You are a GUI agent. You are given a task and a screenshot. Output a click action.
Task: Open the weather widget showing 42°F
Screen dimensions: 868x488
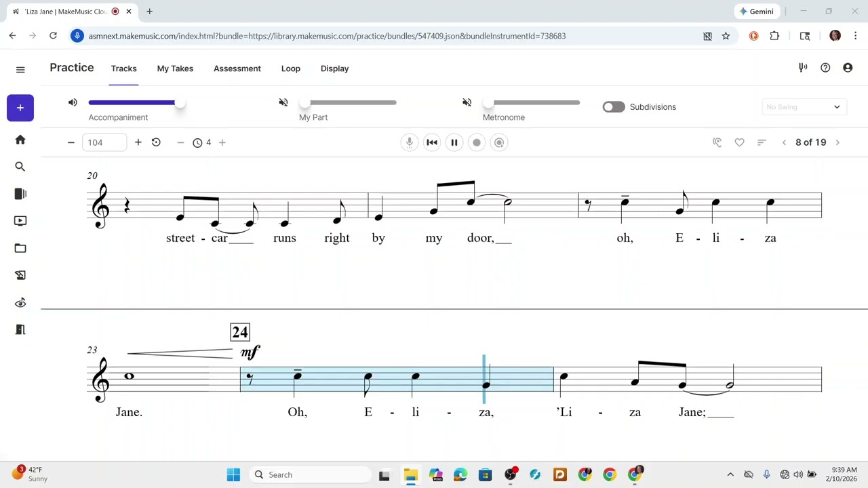pos(30,474)
